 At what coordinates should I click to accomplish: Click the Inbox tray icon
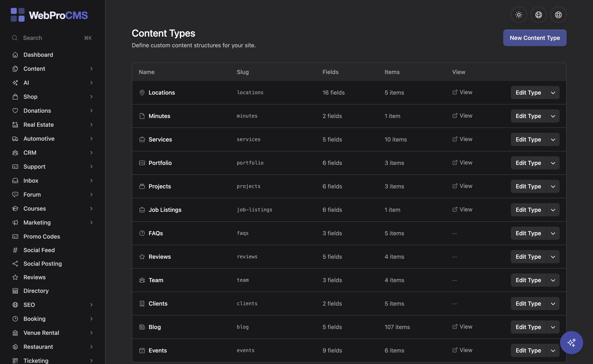(x=15, y=180)
